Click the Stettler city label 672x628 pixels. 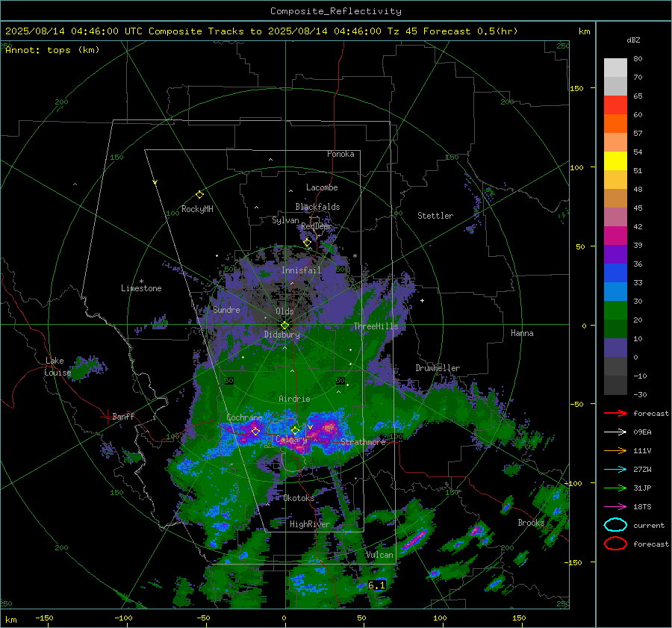435,216
